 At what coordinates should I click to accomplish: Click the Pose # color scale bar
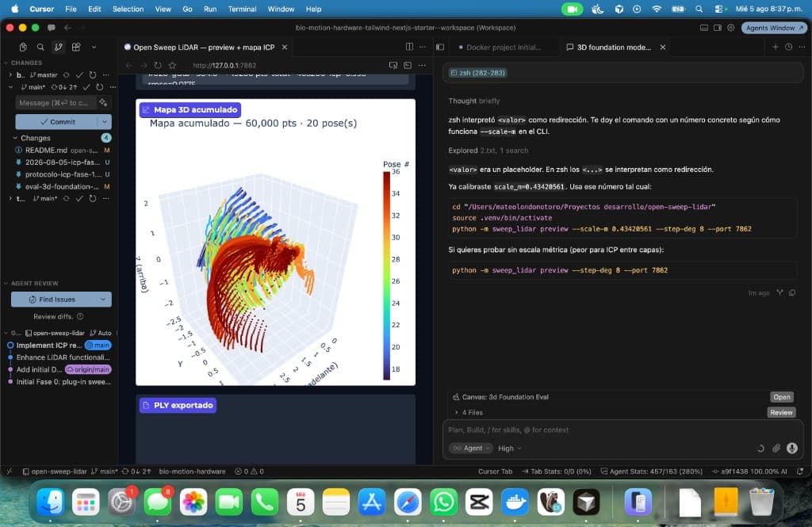click(386, 276)
